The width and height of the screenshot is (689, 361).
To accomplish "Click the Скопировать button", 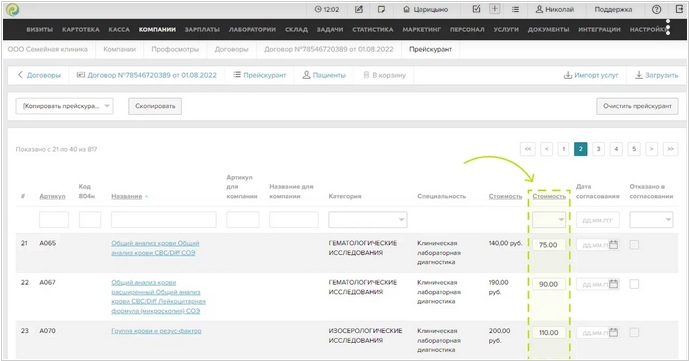I will 155,106.
